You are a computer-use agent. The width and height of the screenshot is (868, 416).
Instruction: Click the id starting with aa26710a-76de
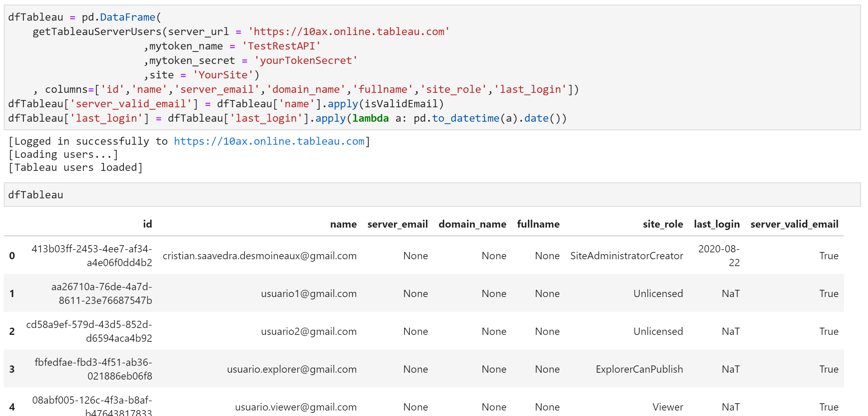(102, 294)
